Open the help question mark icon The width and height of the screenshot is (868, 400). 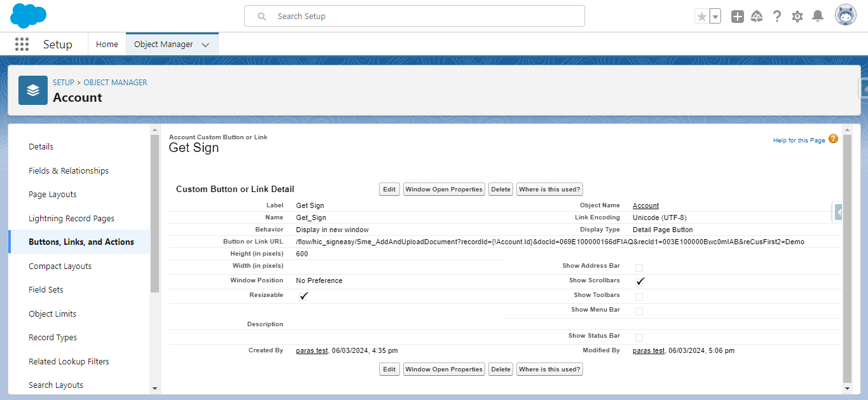click(x=777, y=17)
